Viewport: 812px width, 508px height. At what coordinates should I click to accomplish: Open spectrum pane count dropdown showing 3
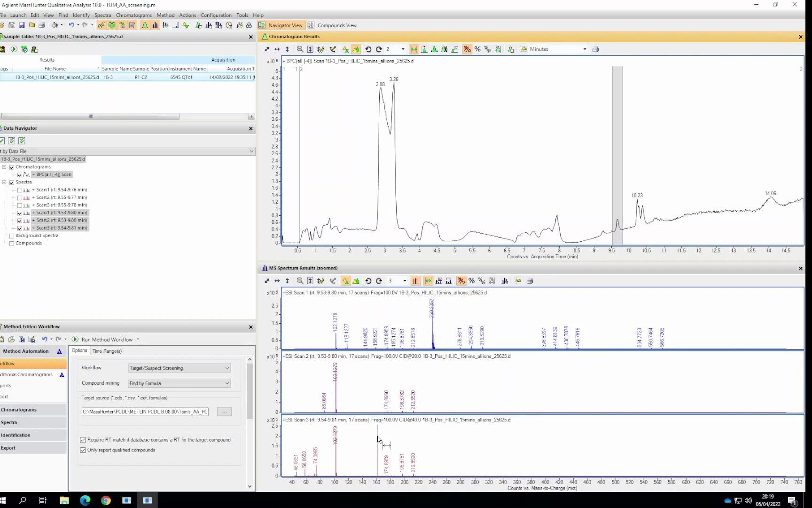(405, 281)
